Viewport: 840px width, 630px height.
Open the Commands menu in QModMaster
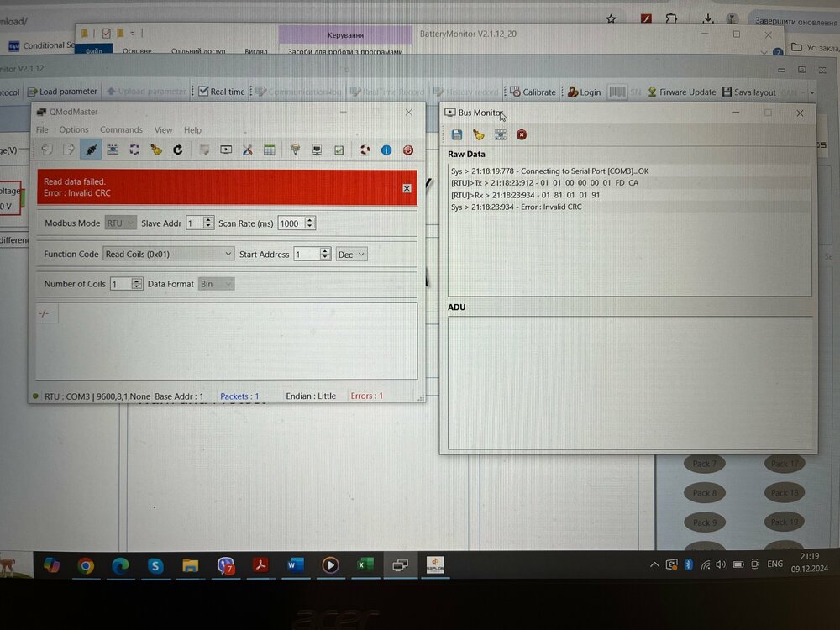tap(121, 129)
